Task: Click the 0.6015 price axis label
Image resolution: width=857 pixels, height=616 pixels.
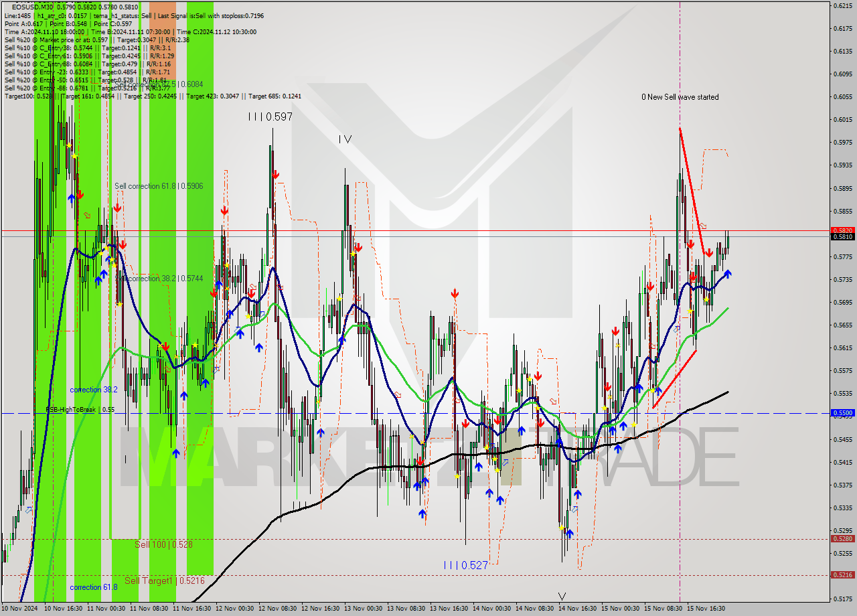Action: [842, 119]
